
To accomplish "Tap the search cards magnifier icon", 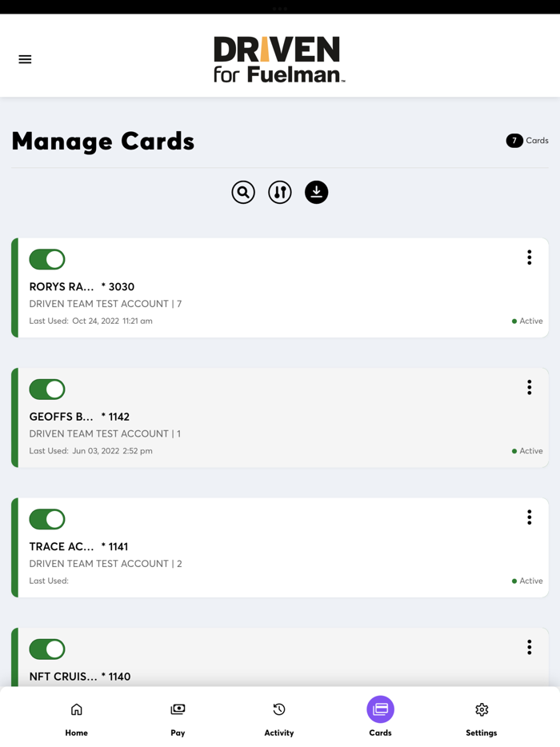I will point(243,192).
